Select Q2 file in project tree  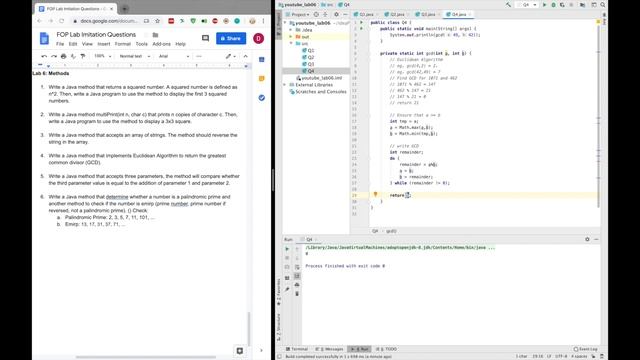pos(308,57)
